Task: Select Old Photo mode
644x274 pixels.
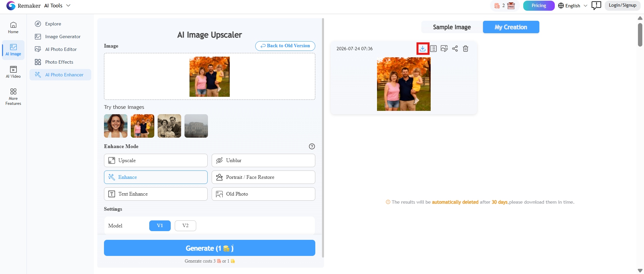Action: (263, 194)
